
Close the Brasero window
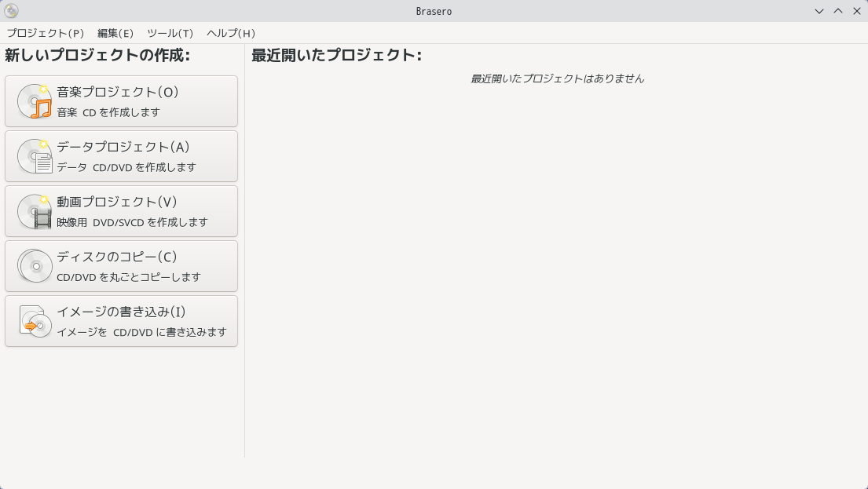[x=857, y=11]
